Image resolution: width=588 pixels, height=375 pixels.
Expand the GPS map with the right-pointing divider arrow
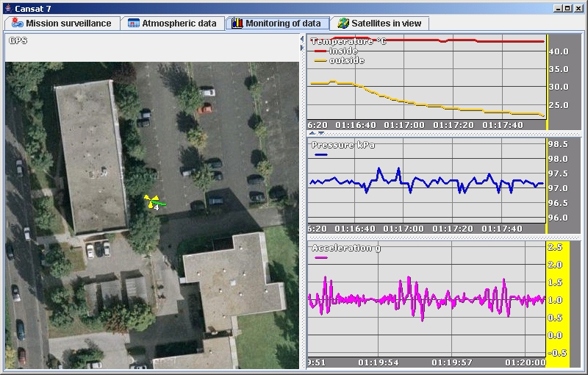coord(302,48)
